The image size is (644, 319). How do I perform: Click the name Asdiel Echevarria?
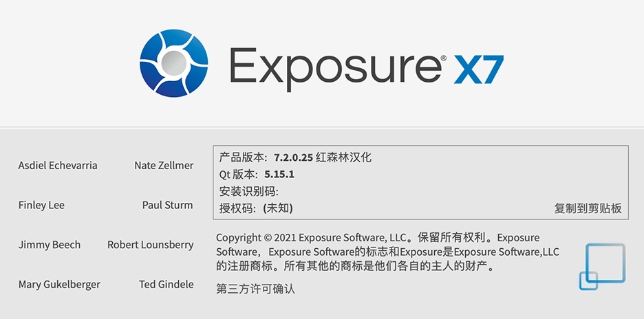coord(58,166)
